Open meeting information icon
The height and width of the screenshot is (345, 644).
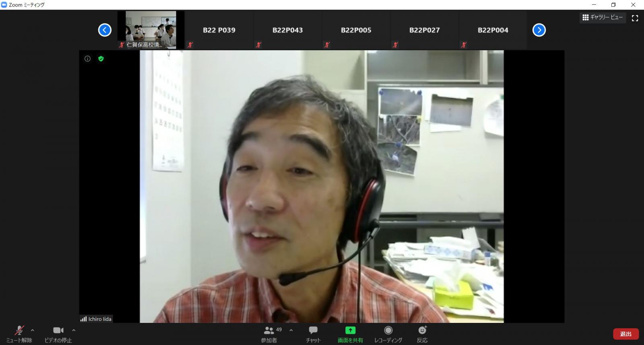(87, 59)
